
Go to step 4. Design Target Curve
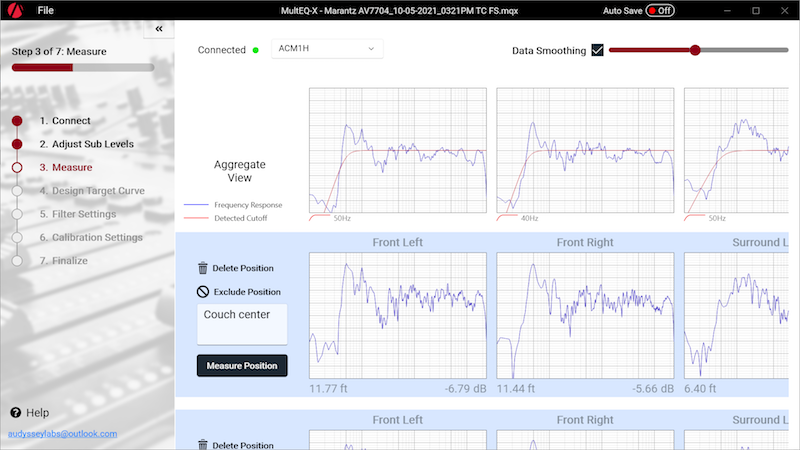(92, 191)
